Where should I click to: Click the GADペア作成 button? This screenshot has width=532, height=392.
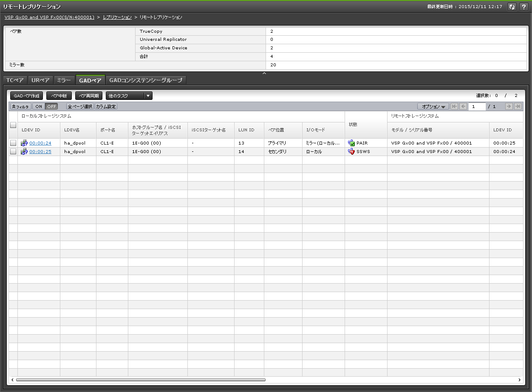pos(27,96)
